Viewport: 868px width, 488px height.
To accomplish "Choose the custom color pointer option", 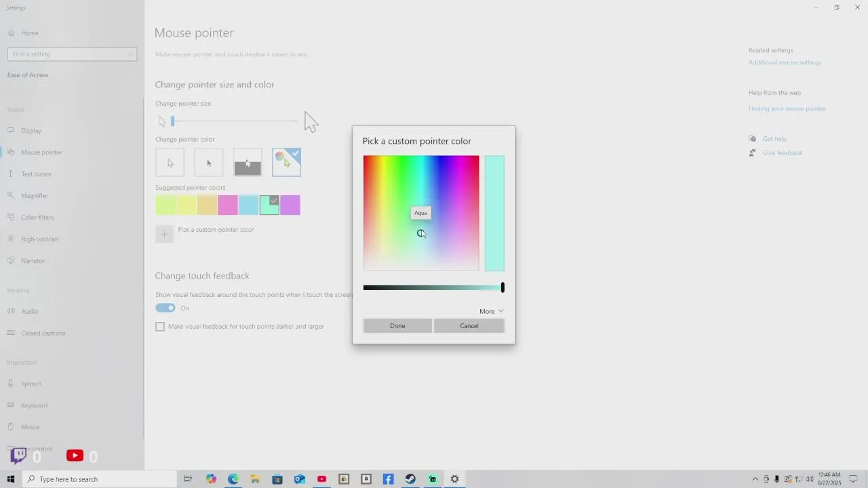I will point(286,163).
